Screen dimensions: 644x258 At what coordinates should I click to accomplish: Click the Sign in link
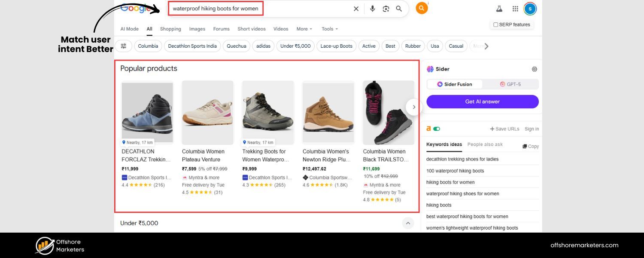(532, 129)
